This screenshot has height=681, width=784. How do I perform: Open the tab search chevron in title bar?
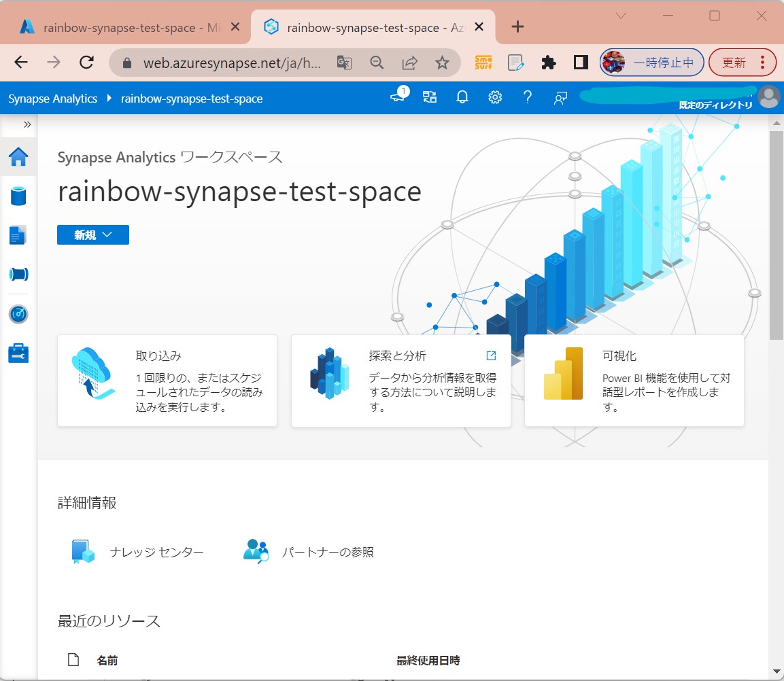(621, 16)
